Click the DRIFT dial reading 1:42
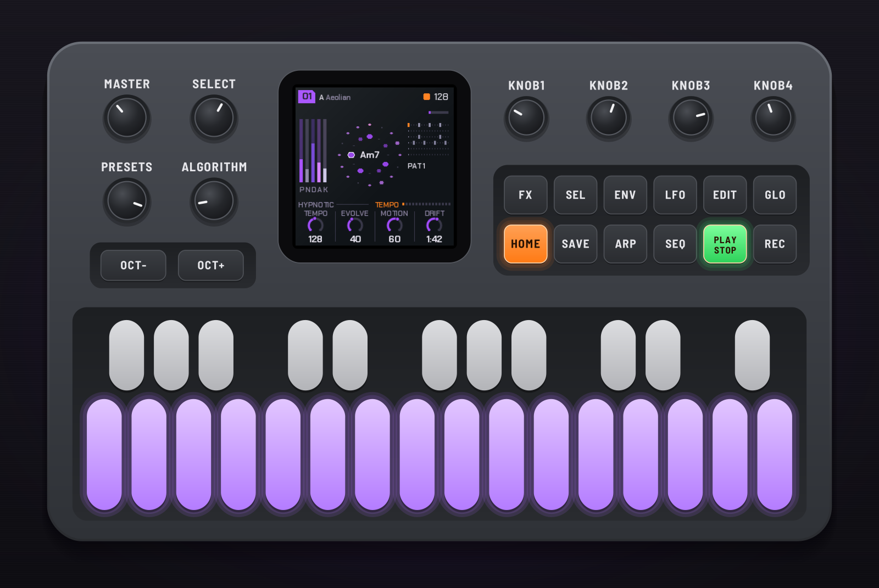Screen dimensions: 879x588 pos(434,225)
